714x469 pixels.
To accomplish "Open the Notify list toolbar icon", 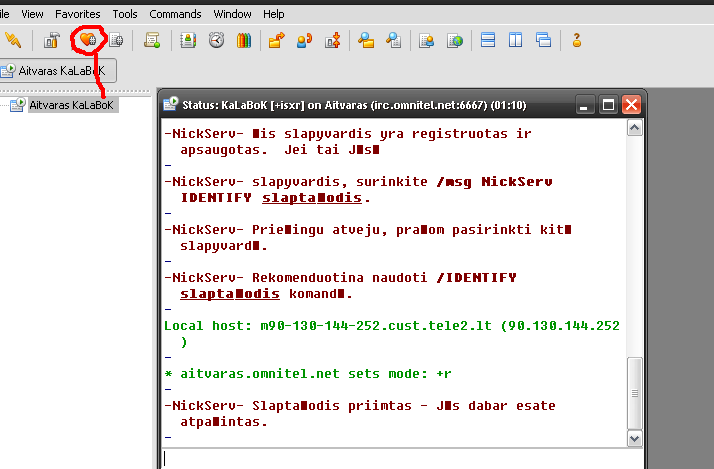I will click(x=427, y=41).
